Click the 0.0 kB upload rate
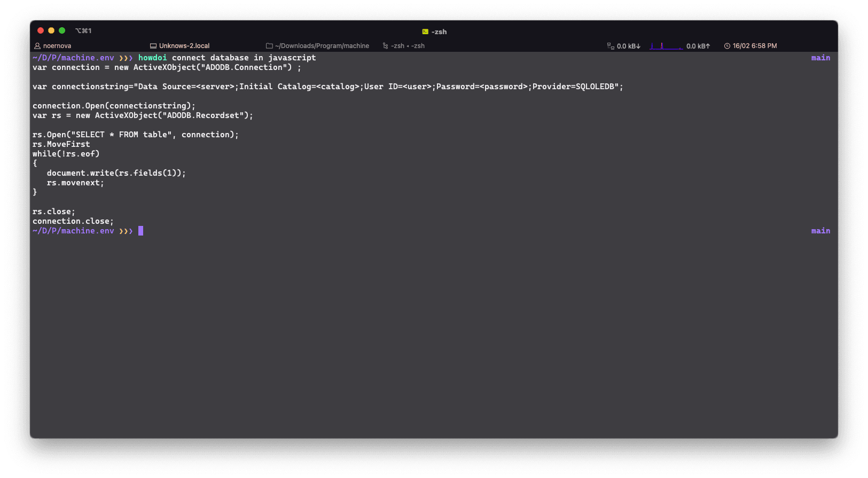 (698, 46)
